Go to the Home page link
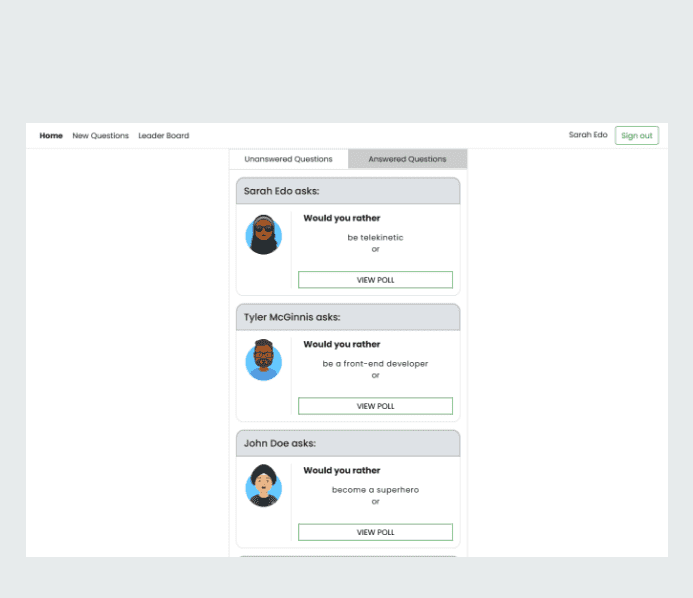Screen dimensions: 693x598 [x=51, y=136]
